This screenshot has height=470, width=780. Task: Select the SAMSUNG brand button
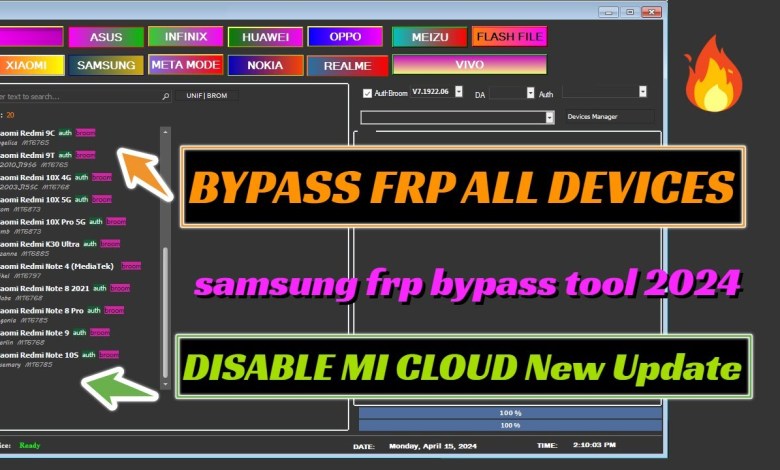106,65
